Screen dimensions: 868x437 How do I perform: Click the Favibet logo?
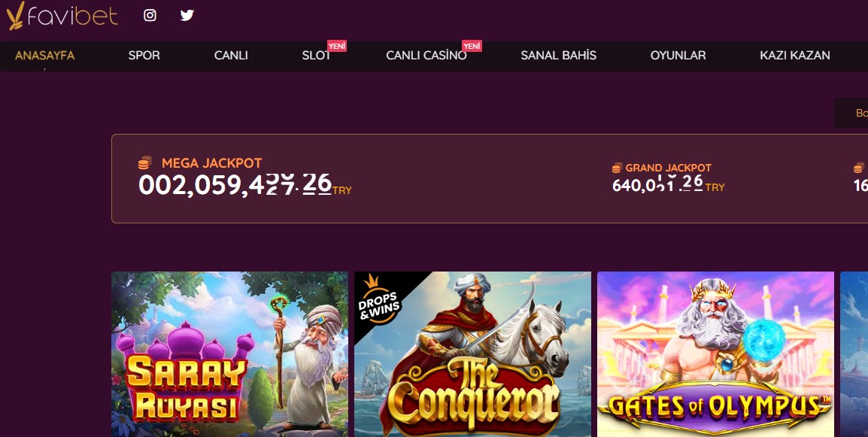tap(62, 16)
